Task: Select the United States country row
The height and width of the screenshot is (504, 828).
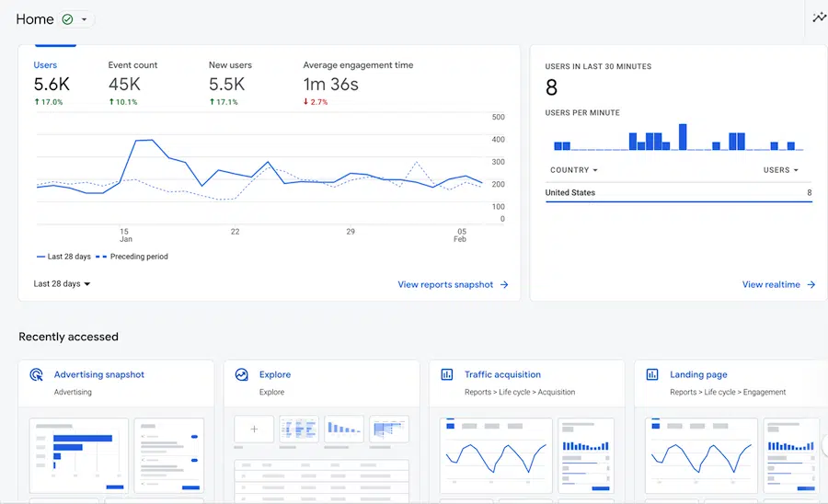Action: tap(678, 193)
